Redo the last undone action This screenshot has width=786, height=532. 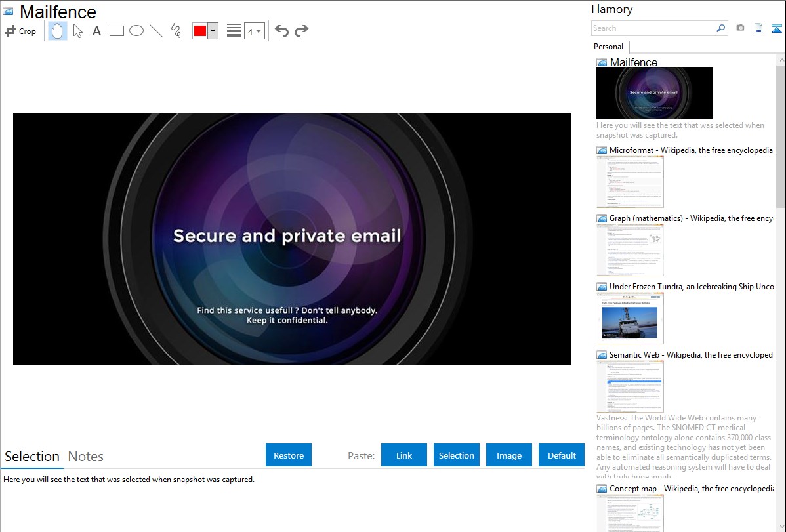[x=302, y=31]
